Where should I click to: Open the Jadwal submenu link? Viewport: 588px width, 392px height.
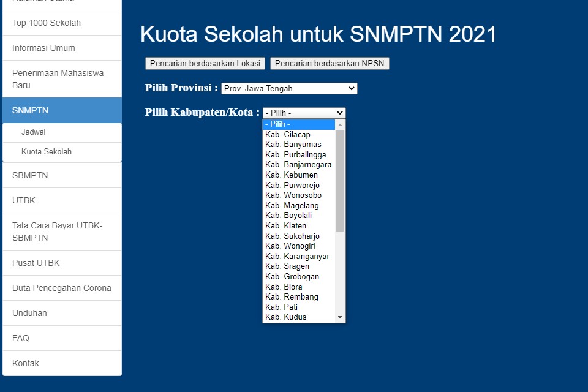coord(62,132)
